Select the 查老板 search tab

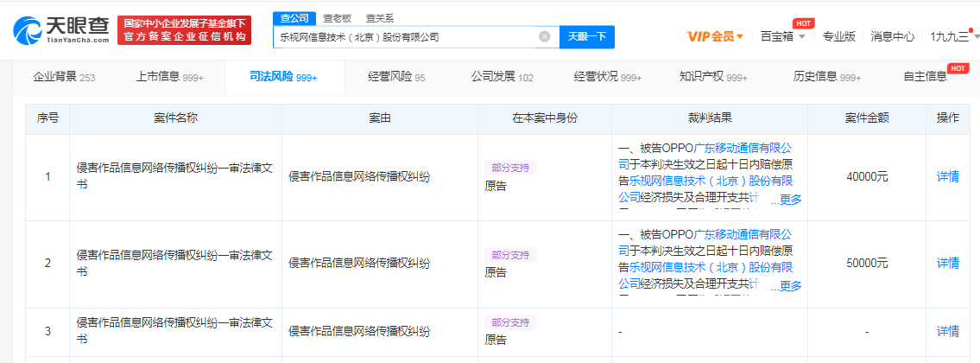(337, 19)
